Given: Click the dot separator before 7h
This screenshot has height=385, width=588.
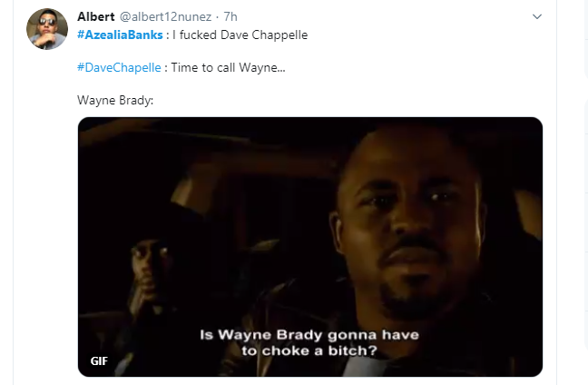Looking at the screenshot, I should coord(218,16).
